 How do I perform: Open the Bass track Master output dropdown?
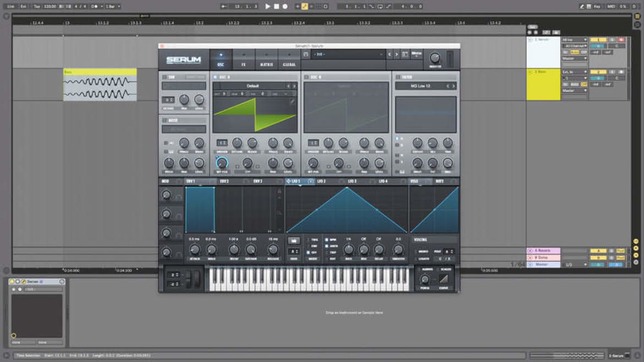point(575,90)
